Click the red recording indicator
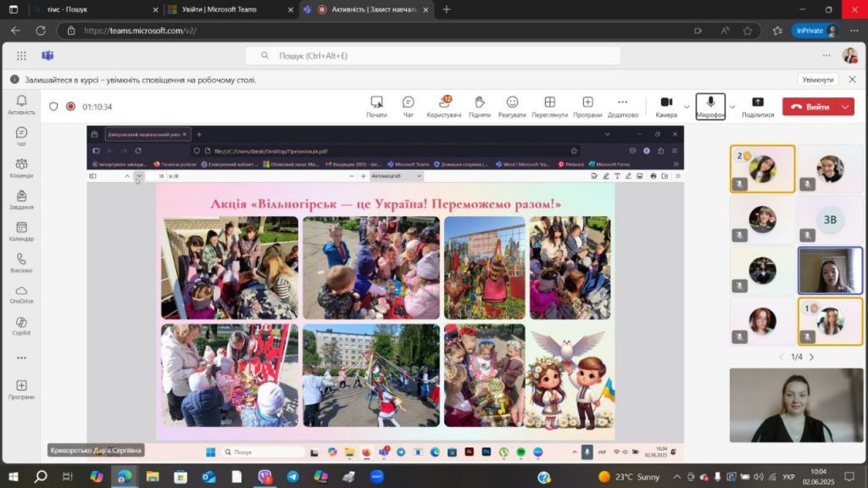 [70, 106]
